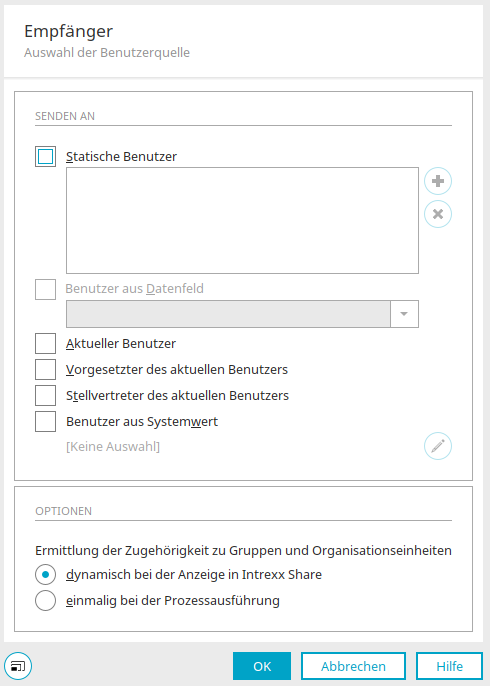Click the plus icon to add static user
This screenshot has height=686, width=490.
point(438,181)
